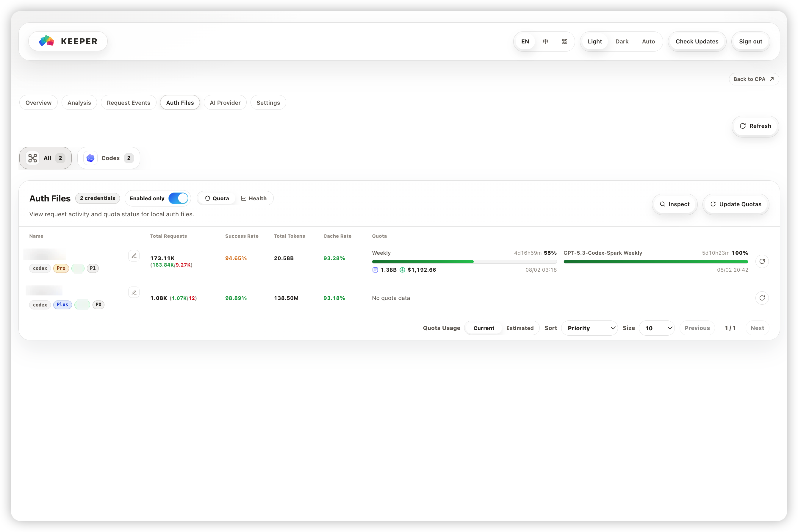The height and width of the screenshot is (532, 798).
Task: Click the token count icon beside 1.38B
Action: pos(375,270)
